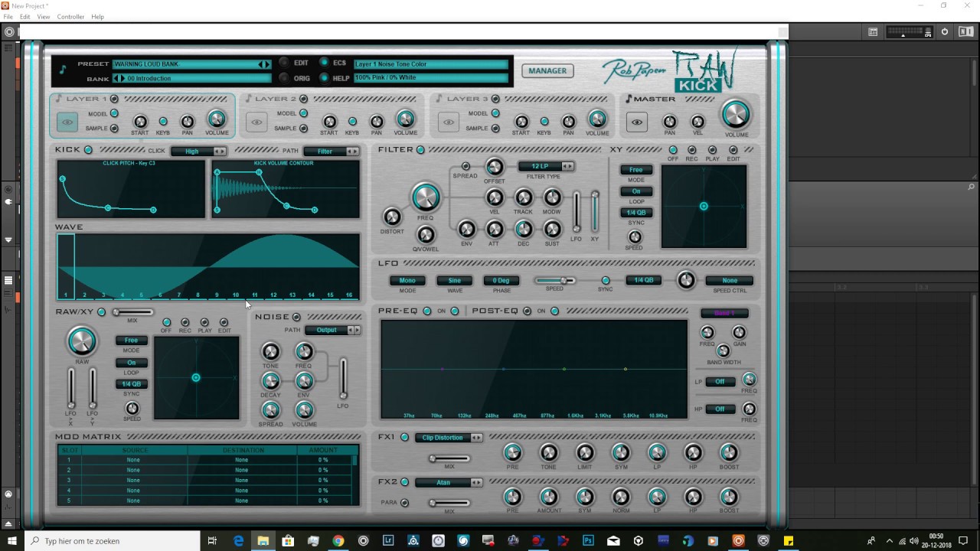Show Layer 1 with its eye button
The width and height of the screenshot is (980, 551).
coord(67,122)
